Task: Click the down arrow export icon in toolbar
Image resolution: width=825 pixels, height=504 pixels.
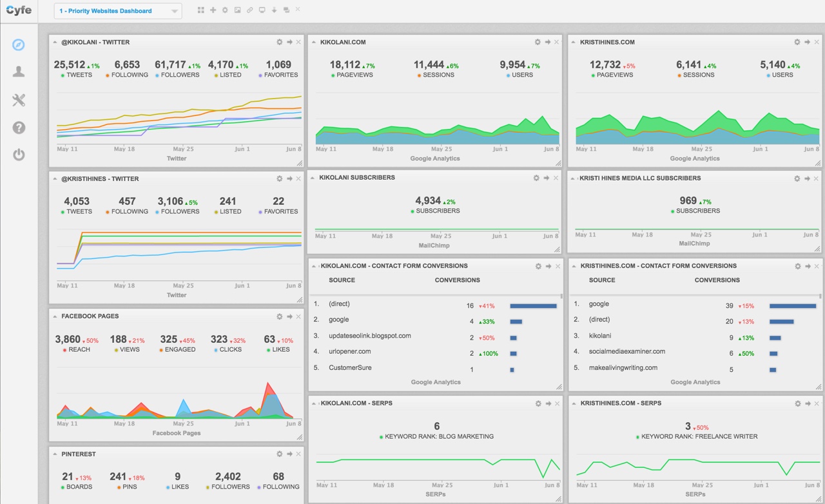Action: 274,10
